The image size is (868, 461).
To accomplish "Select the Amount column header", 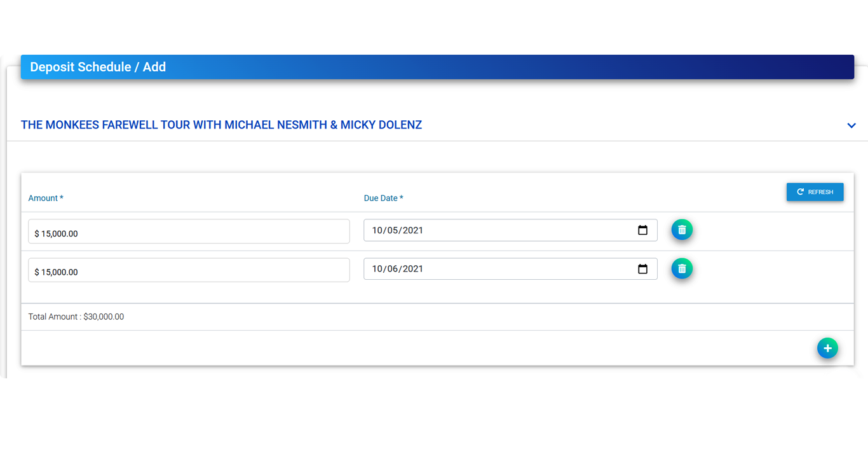I will pos(45,198).
